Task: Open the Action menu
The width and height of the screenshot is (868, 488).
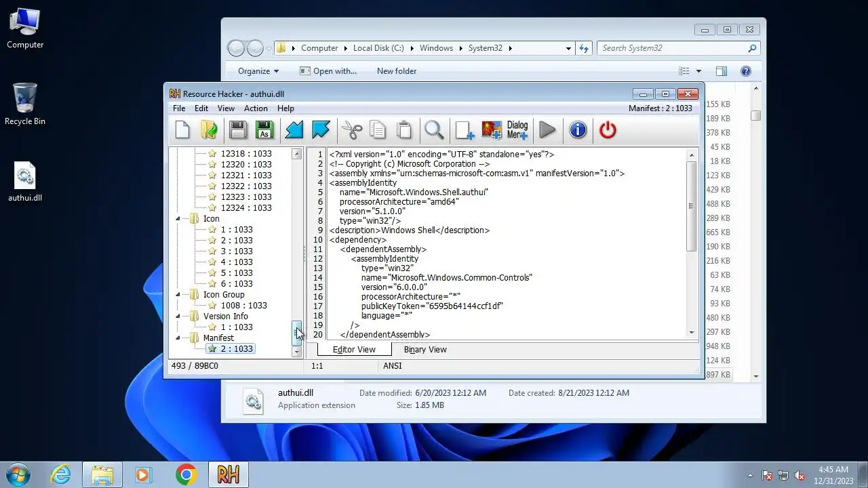Action: (256, 108)
